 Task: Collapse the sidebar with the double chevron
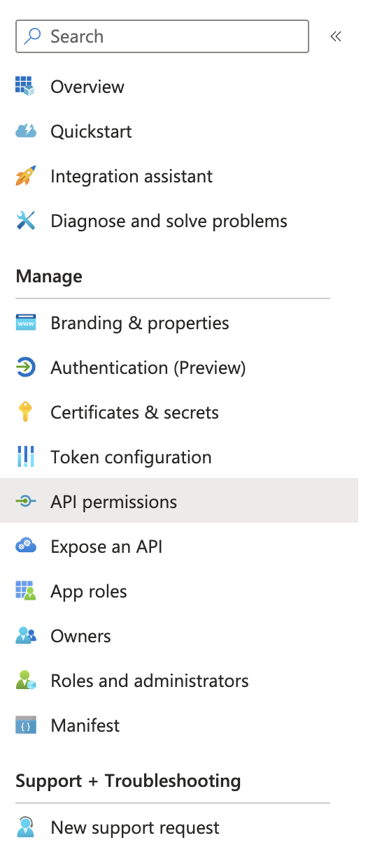336,36
